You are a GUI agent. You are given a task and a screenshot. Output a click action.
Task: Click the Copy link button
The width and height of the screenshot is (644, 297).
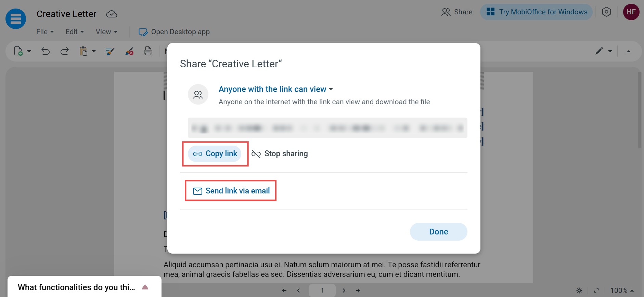[x=215, y=154]
